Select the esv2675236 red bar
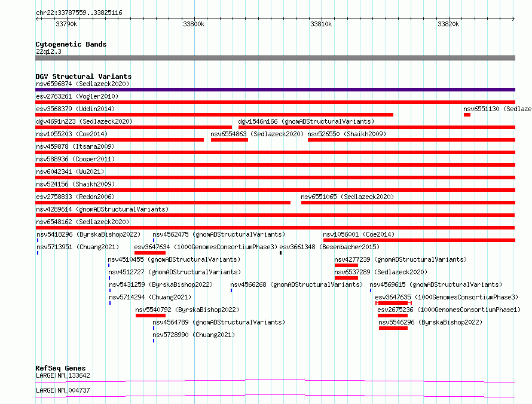Viewport: 532px width, 404px height. (x=393, y=316)
